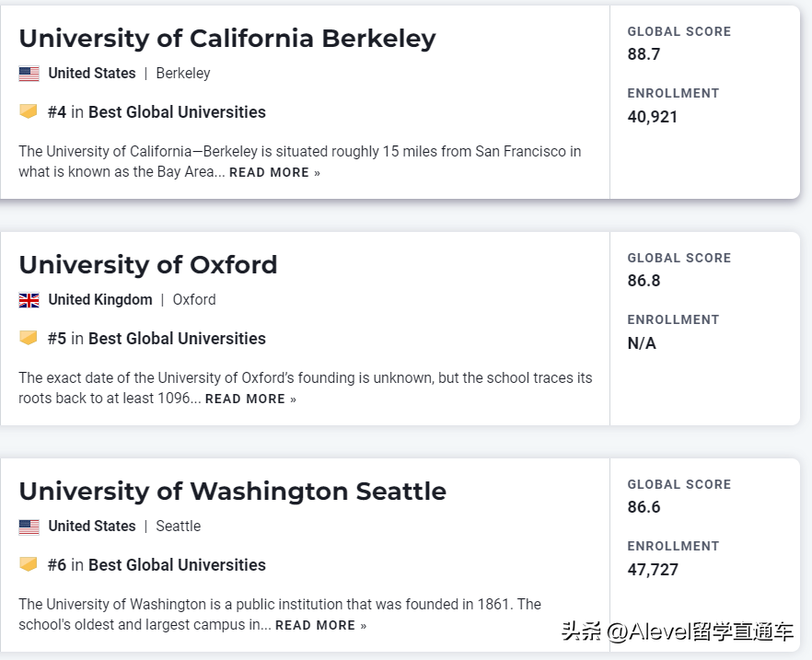Click the yellow badge icon next to #6
The image size is (812, 660).
(29, 564)
